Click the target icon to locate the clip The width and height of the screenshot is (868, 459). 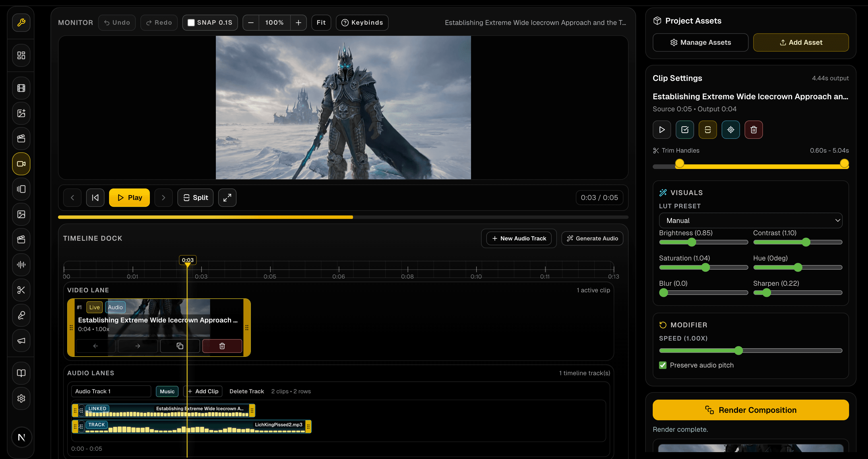[731, 129]
